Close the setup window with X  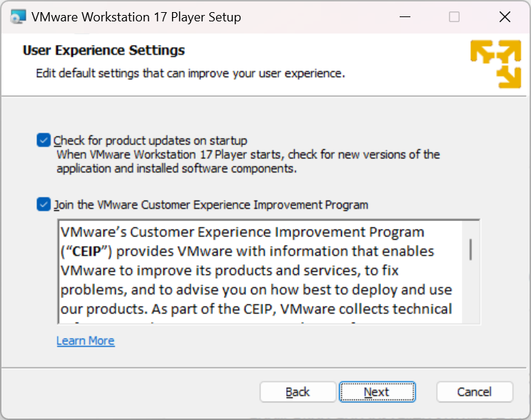[x=505, y=17]
